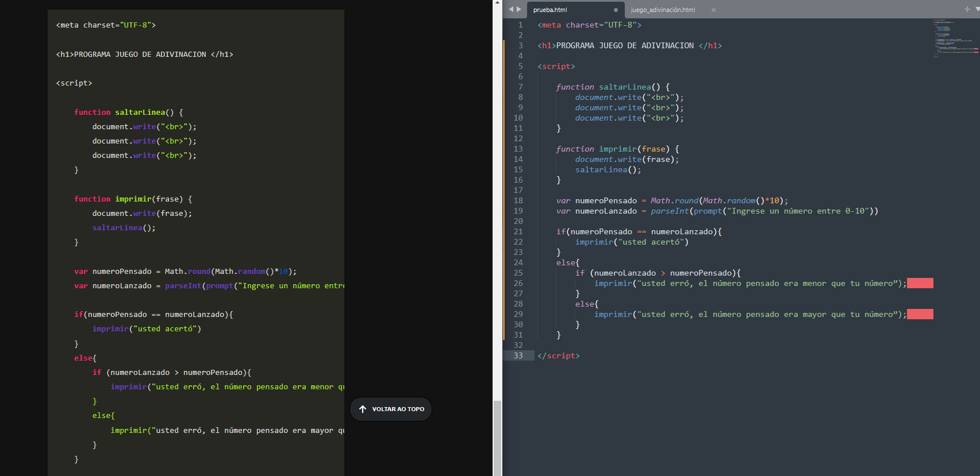
Task: Select line number 33 in editor gutter
Action: coord(518,355)
